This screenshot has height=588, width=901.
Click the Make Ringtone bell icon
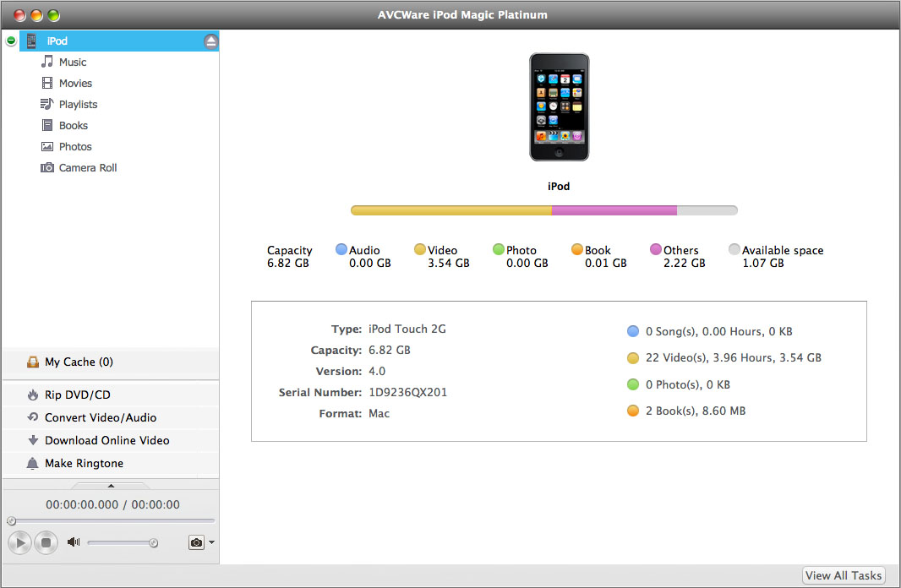click(x=33, y=463)
